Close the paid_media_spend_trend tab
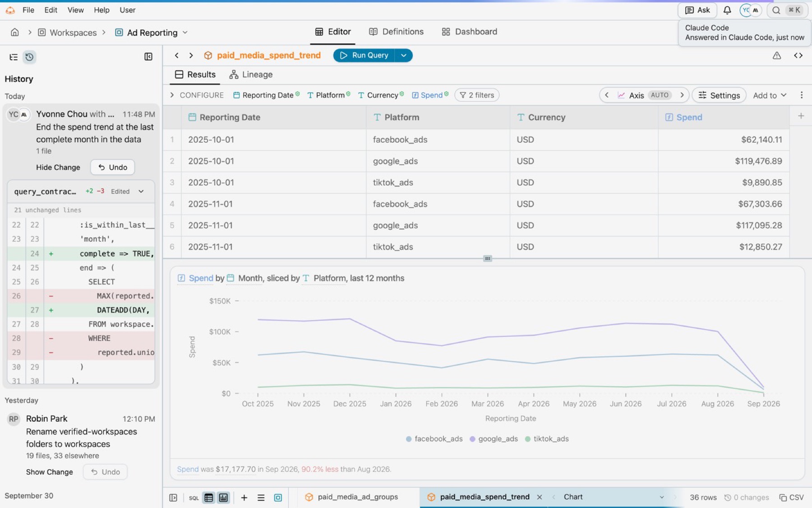 click(x=540, y=497)
